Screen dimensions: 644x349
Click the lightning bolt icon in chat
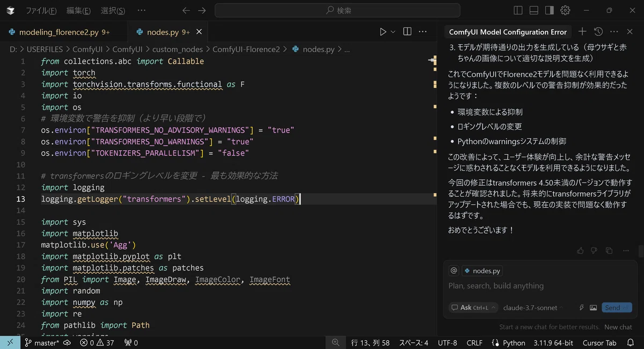click(581, 308)
